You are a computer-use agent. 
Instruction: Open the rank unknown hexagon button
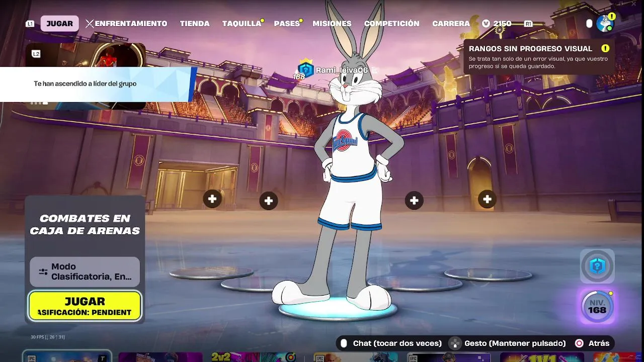(x=597, y=266)
